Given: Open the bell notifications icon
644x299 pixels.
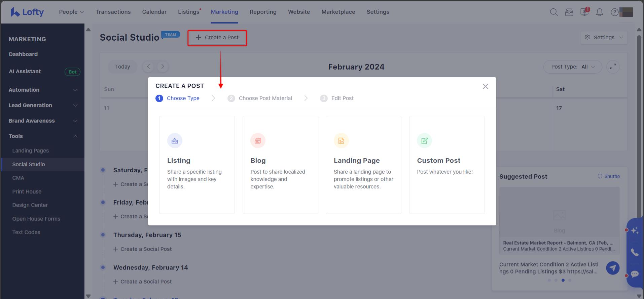Looking at the screenshot, I should (600, 12).
